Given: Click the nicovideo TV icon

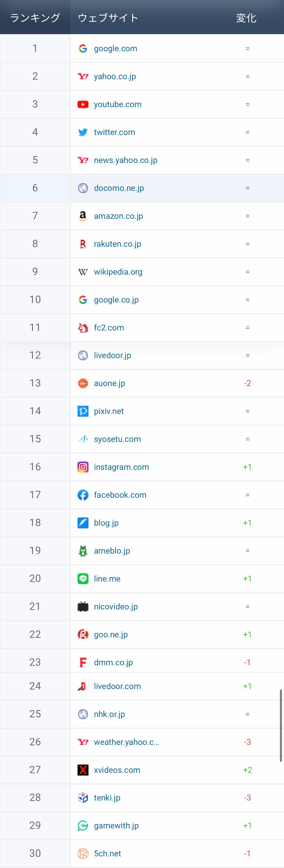Looking at the screenshot, I should [83, 606].
